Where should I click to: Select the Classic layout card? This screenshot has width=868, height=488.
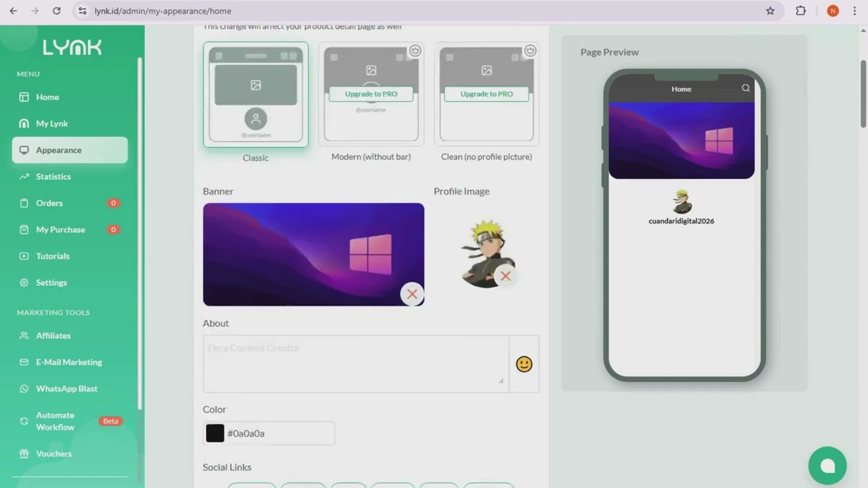coord(256,94)
